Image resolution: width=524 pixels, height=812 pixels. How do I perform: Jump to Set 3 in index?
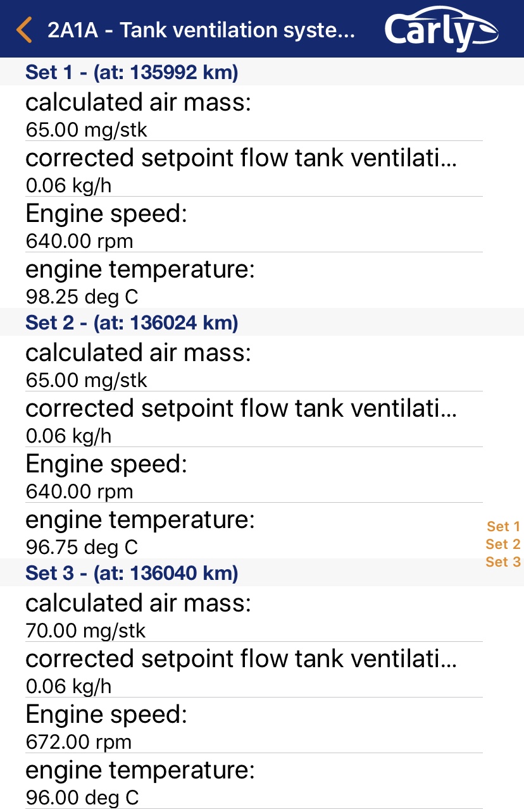click(503, 562)
